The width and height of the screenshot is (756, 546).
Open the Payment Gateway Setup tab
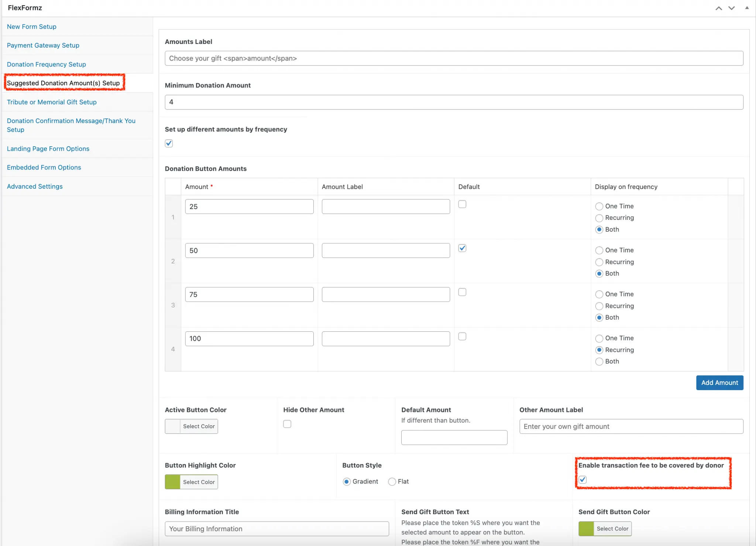(43, 45)
